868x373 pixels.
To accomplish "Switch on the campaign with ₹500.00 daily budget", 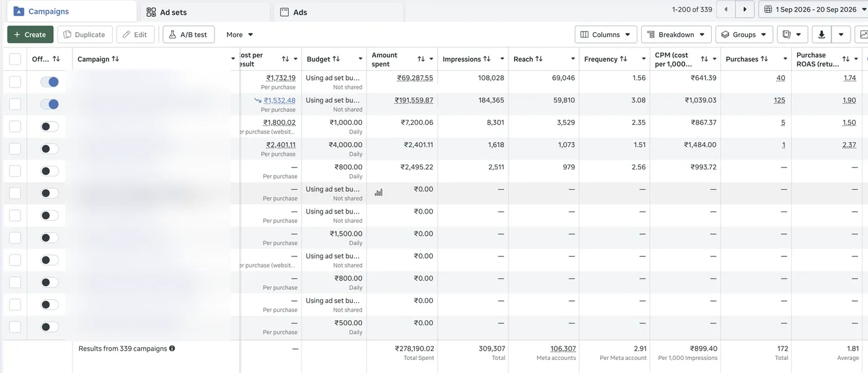I will click(50, 327).
